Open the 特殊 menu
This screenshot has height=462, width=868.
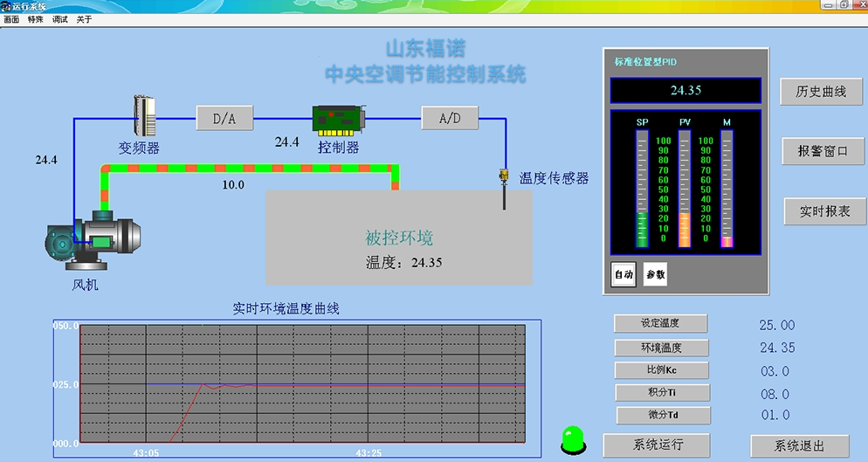coord(36,19)
